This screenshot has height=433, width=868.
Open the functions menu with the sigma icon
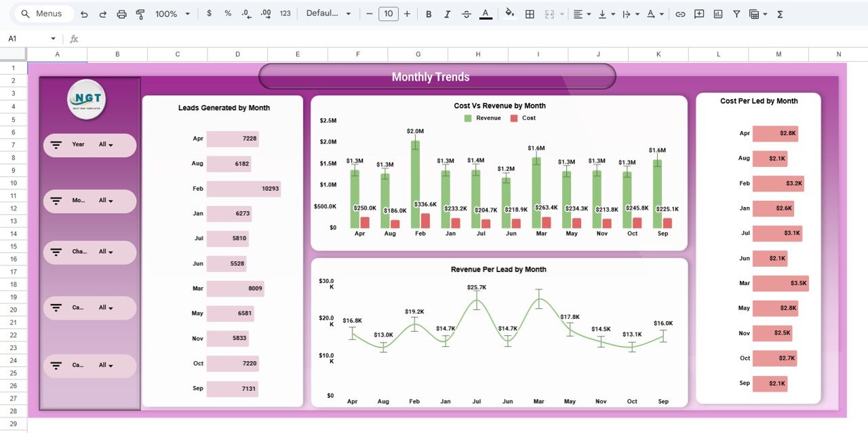(779, 13)
